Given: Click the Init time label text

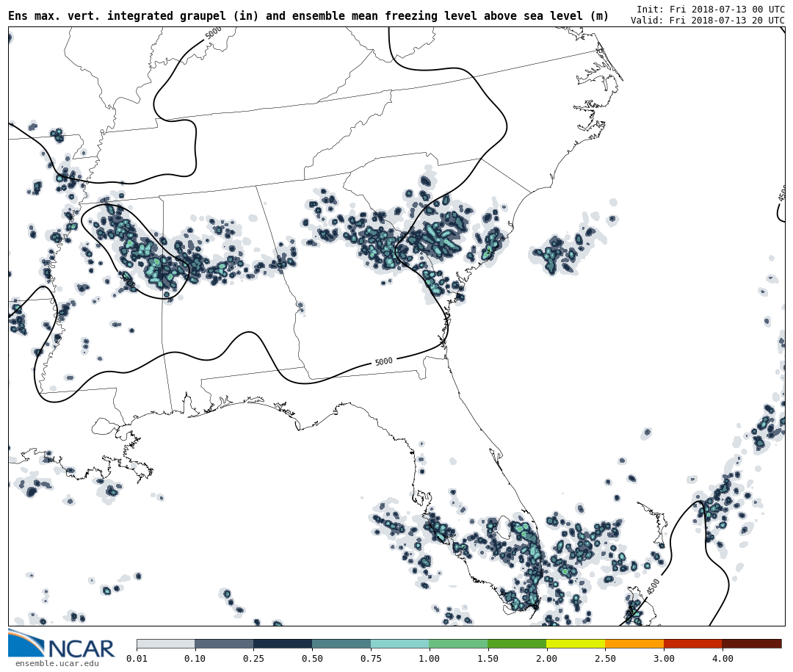Looking at the screenshot, I should pos(710,10).
